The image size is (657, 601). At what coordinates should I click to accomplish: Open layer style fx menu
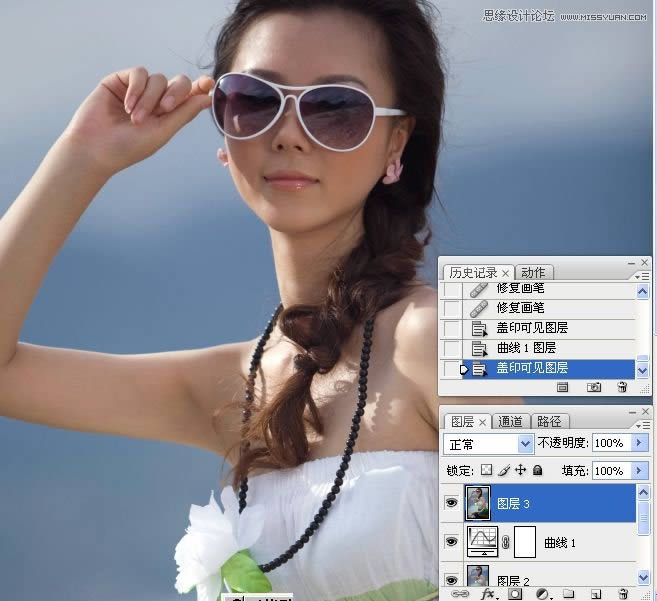(x=489, y=594)
